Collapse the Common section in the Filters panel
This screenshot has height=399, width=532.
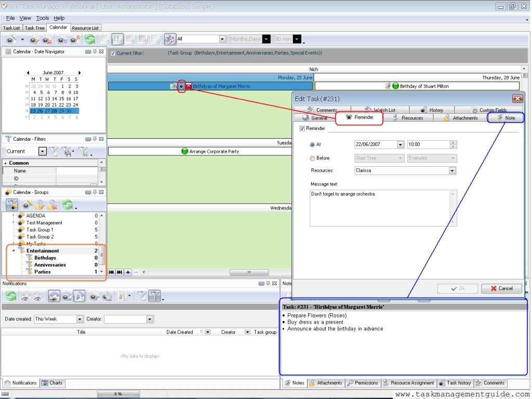click(x=5, y=163)
